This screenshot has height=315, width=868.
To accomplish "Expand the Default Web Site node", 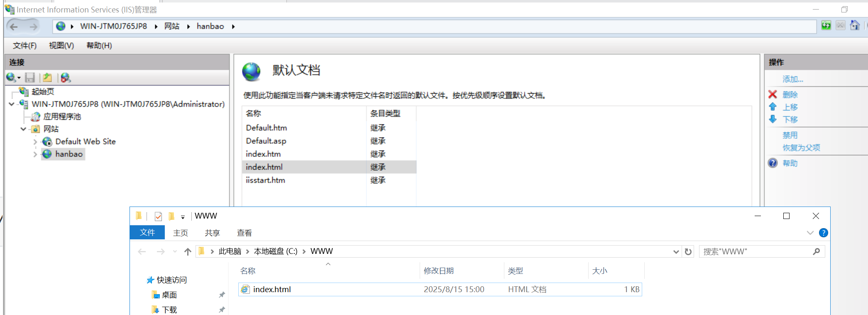I will 35,142.
